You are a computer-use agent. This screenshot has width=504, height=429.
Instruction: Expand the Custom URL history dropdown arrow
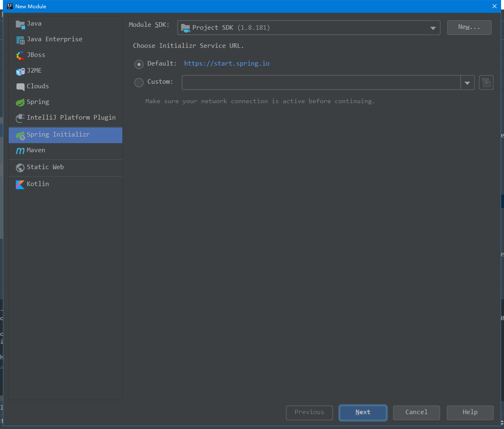click(x=467, y=82)
